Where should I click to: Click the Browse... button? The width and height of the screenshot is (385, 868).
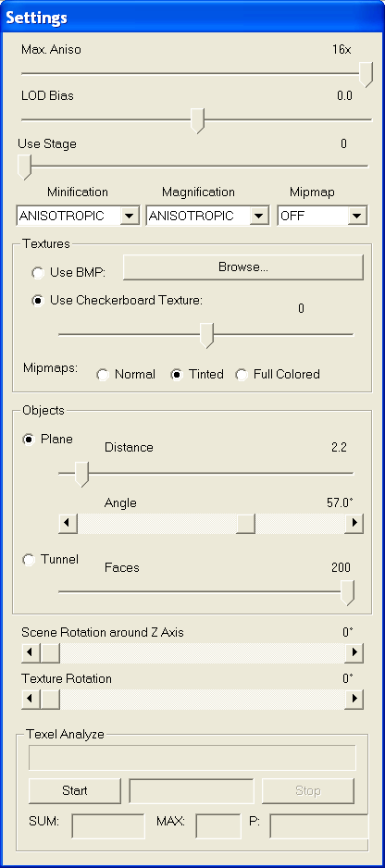tap(243, 267)
